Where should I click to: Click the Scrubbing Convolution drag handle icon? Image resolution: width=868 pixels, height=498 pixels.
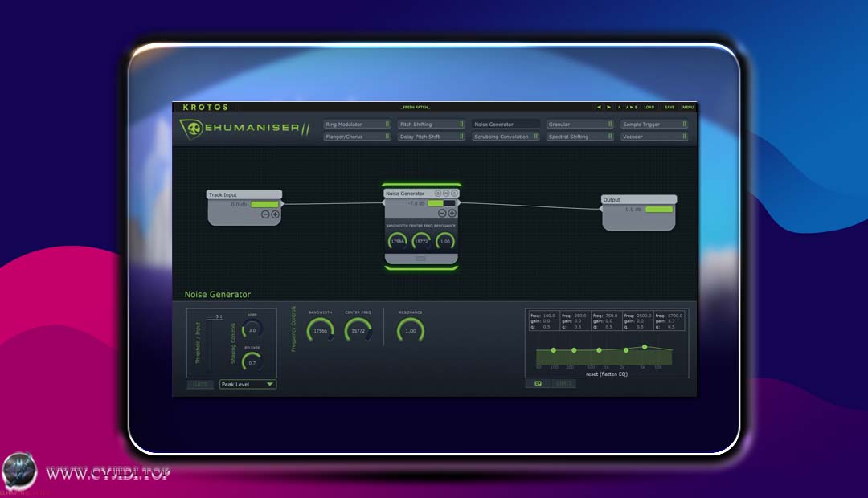[535, 137]
